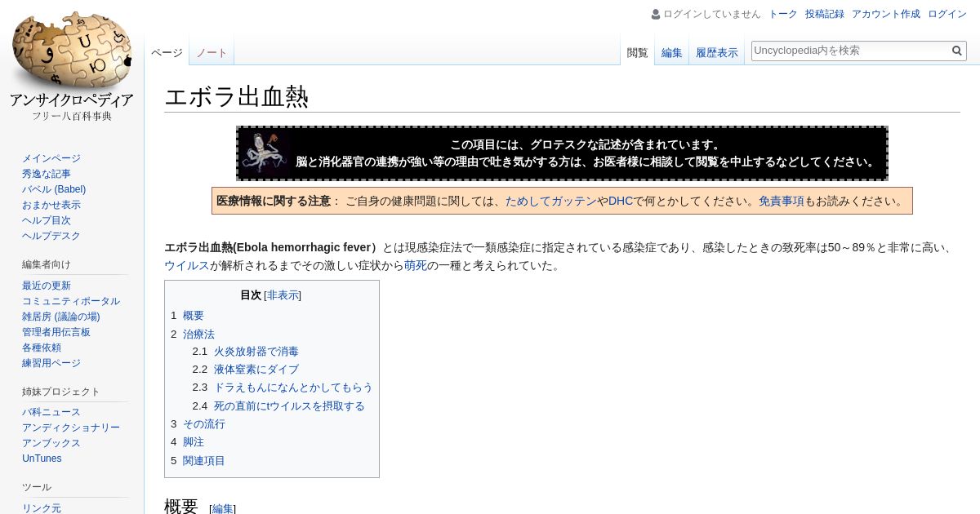Click リンク元 tools link
This screenshot has width=980, height=514.
pos(42,507)
